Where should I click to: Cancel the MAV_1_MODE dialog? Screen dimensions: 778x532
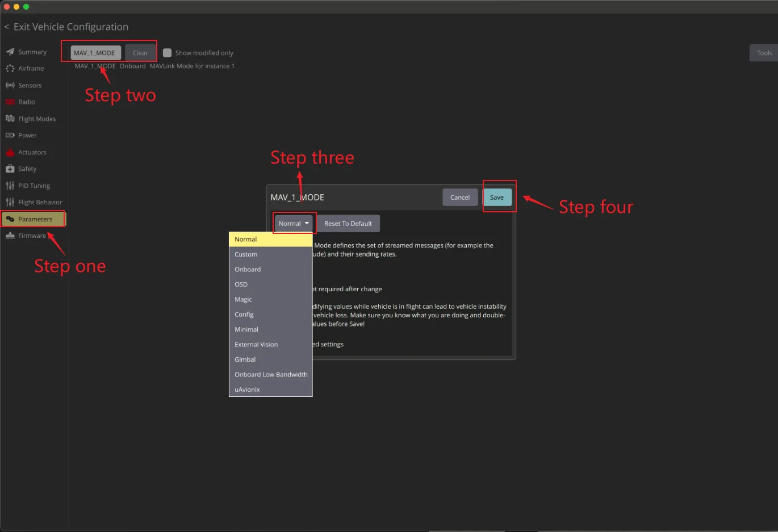pyautogui.click(x=460, y=198)
